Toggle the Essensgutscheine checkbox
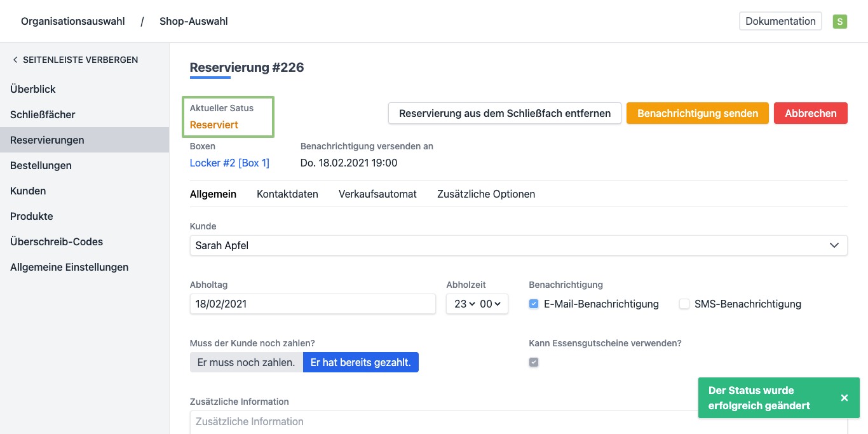Image resolution: width=868 pixels, height=434 pixels. [534, 362]
